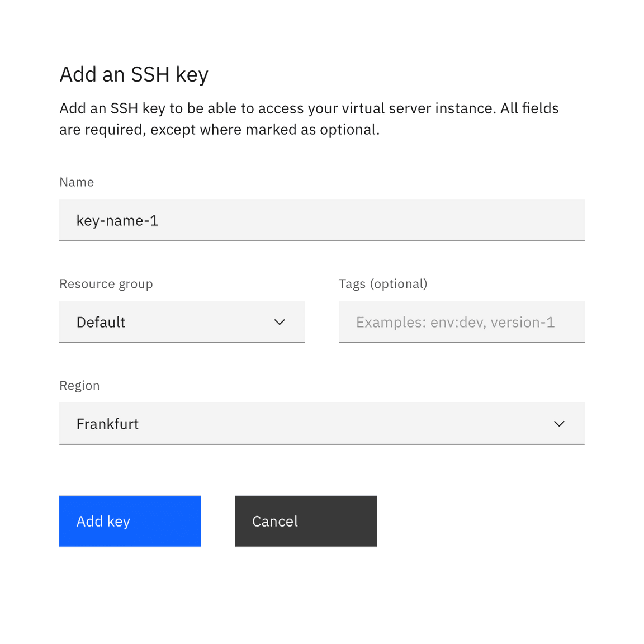This screenshot has width=644, height=644.
Task: Click the Name field label
Action: pos(77,182)
